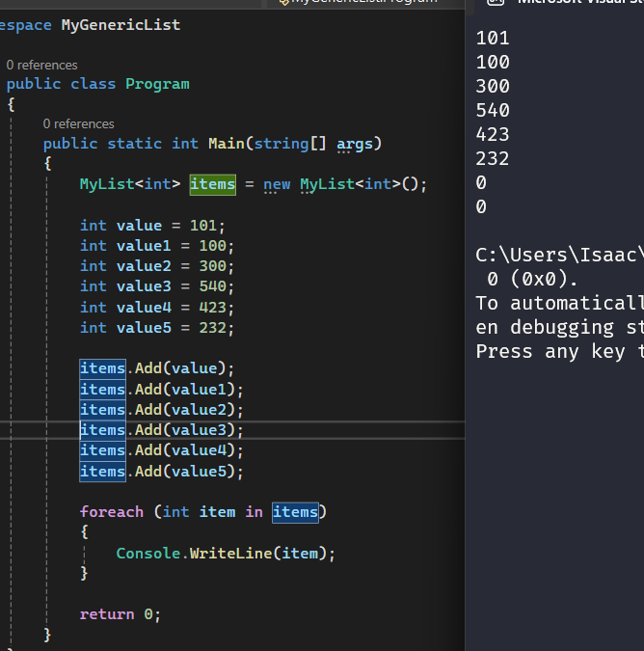Screen dimensions: 644x651
Task: Click Add in items.Add(value5); line
Action: point(148,472)
